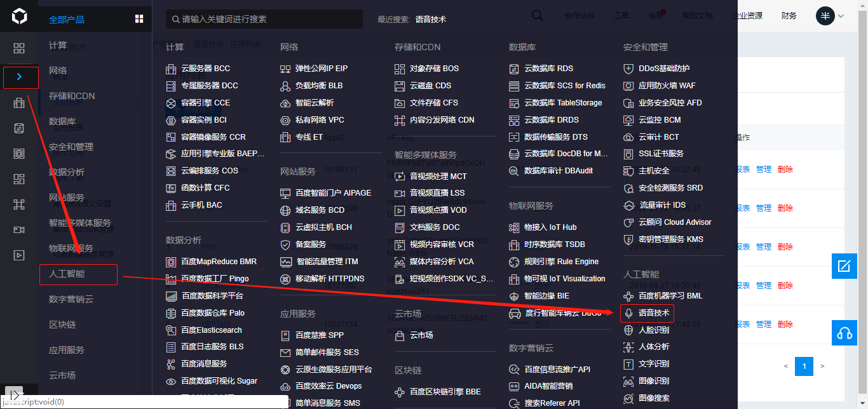Select 计算 category in left menu

click(58, 45)
